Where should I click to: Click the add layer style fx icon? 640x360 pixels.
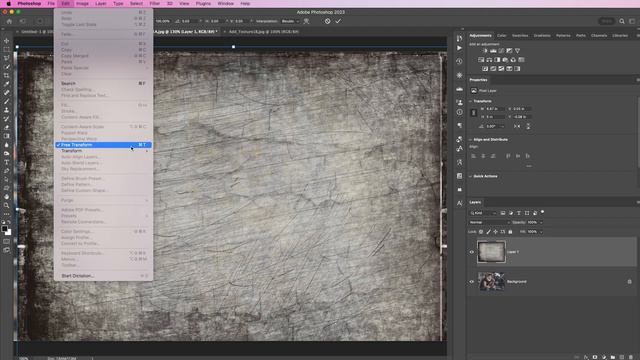click(x=586, y=357)
